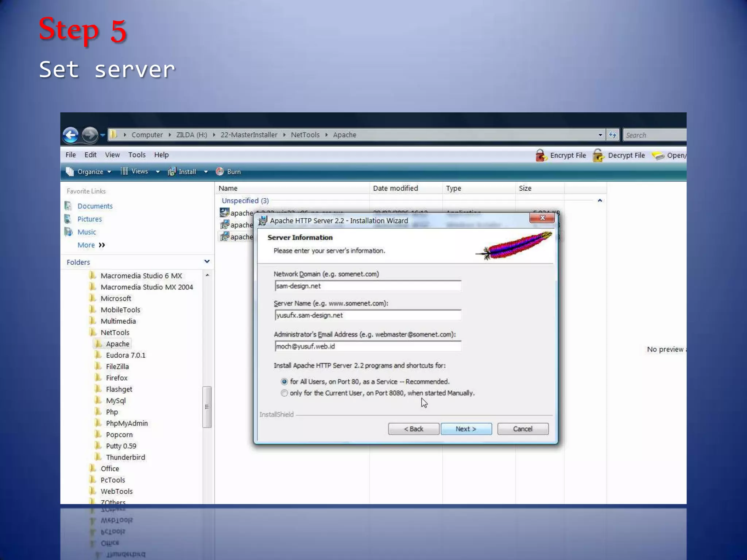Click the Encrypt File lock icon
This screenshot has height=560, width=747.
coord(541,155)
